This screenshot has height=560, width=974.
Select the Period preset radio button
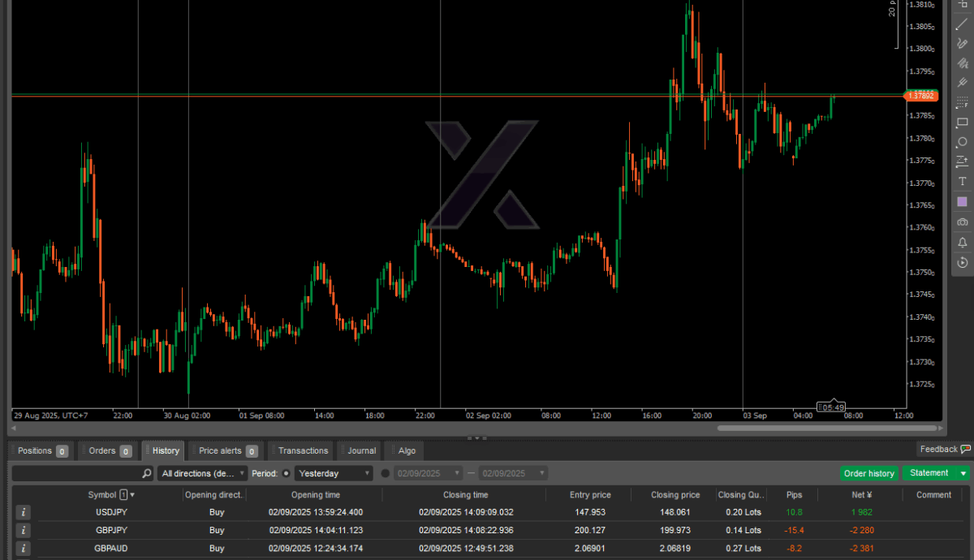286,473
